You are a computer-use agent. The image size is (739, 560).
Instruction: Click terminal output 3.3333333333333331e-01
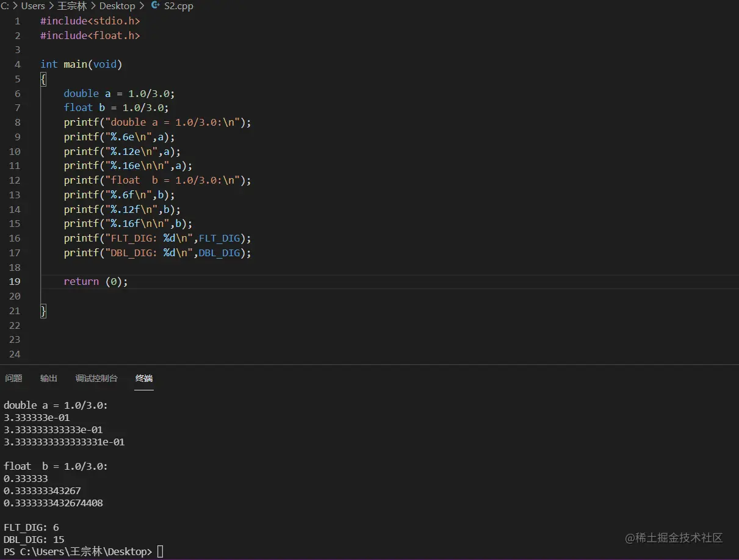[x=64, y=442]
